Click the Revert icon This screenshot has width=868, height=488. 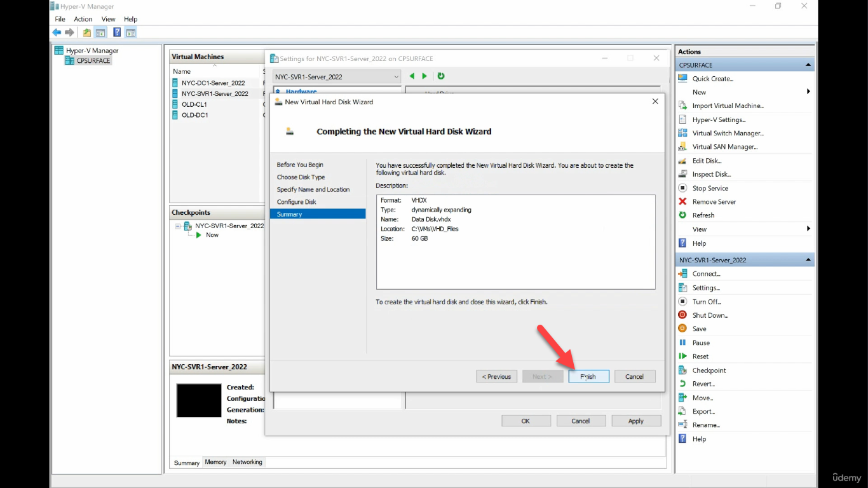click(682, 384)
